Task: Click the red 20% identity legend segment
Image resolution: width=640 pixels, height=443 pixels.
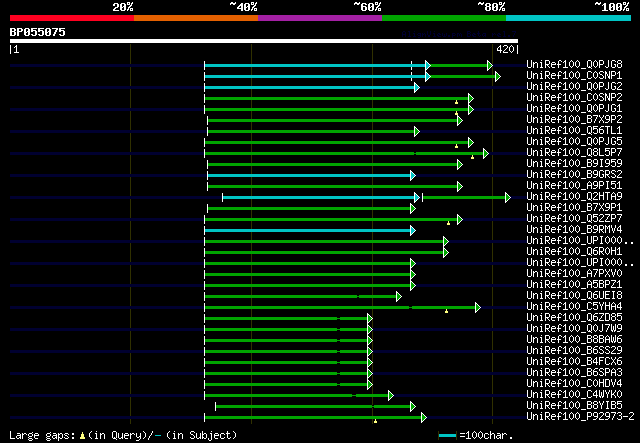Action: 72,18
